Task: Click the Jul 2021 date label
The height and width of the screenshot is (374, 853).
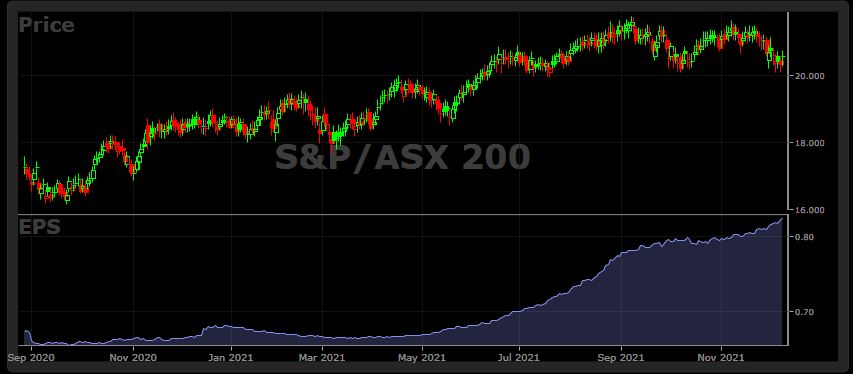Action: click(519, 358)
